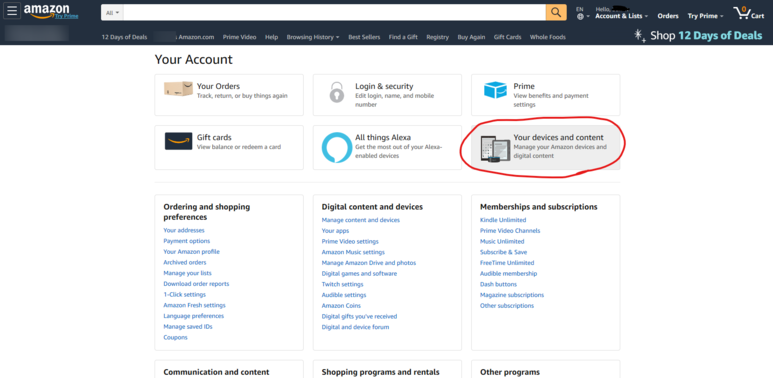Open Kindle Unlimited link
Viewport: 773px width, 378px height.
[503, 220]
